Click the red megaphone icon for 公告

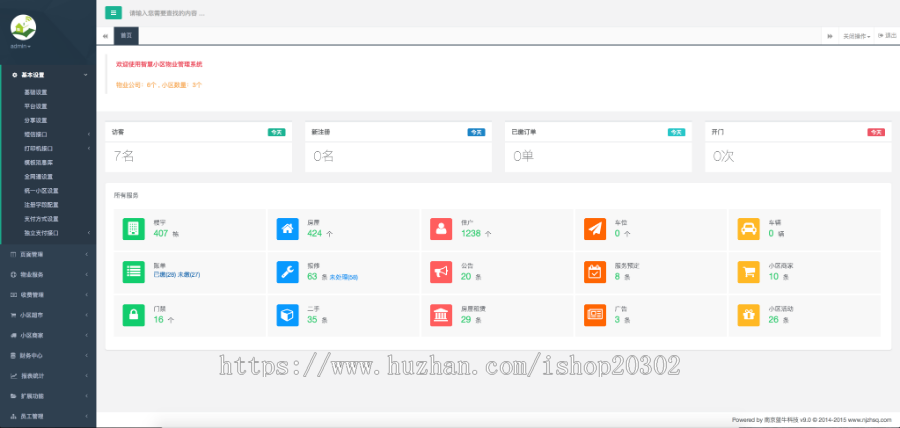point(441,272)
